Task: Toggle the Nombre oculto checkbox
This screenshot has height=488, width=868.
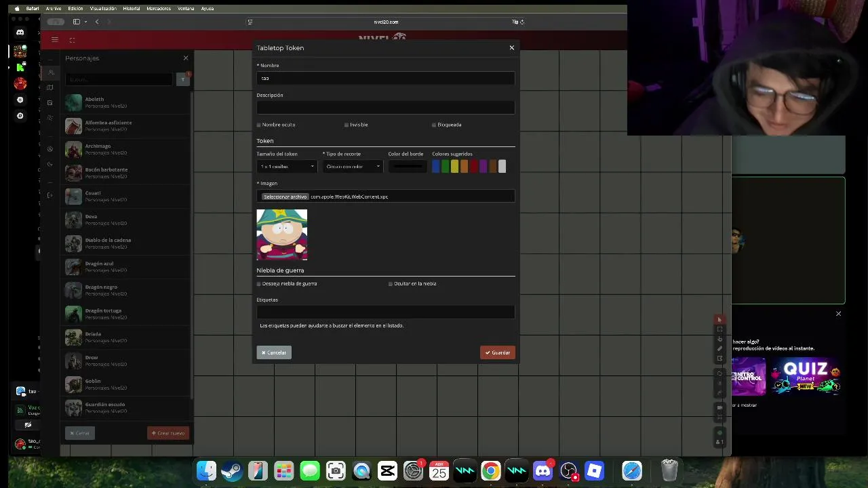Action: tap(259, 125)
